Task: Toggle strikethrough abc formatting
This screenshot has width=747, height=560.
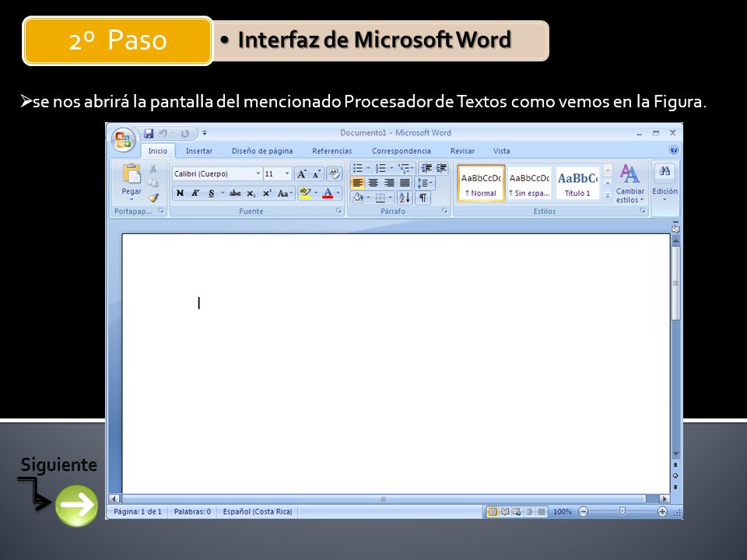Action: coord(235,194)
